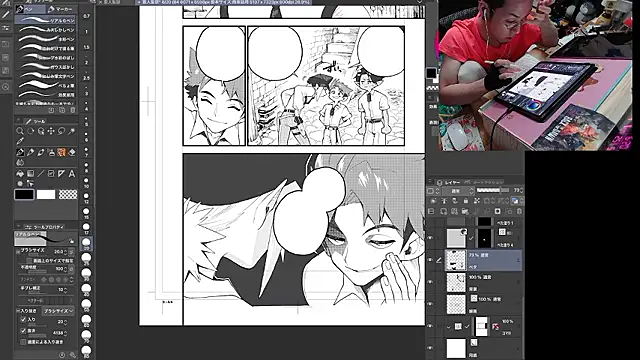The height and width of the screenshot is (360, 640).
Task: Select the white sub color swatch
Action: pyautogui.click(x=46, y=195)
